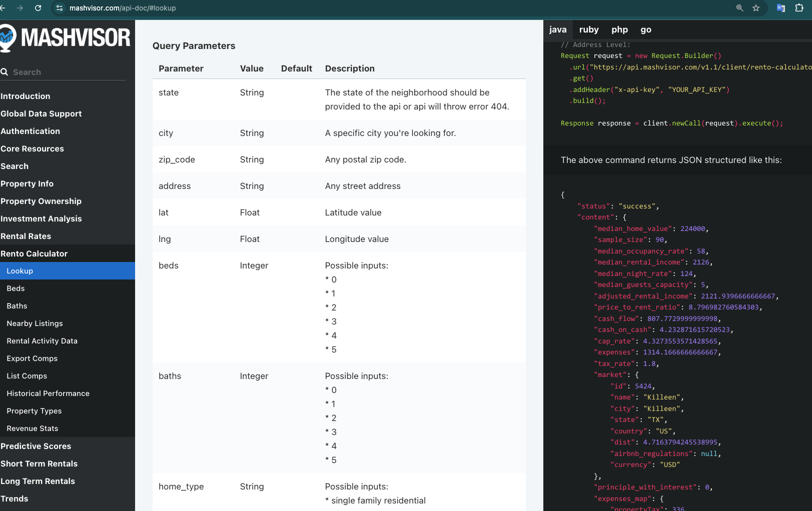Expand Short Term Rentals section
This screenshot has width=812, height=511.
click(x=39, y=463)
